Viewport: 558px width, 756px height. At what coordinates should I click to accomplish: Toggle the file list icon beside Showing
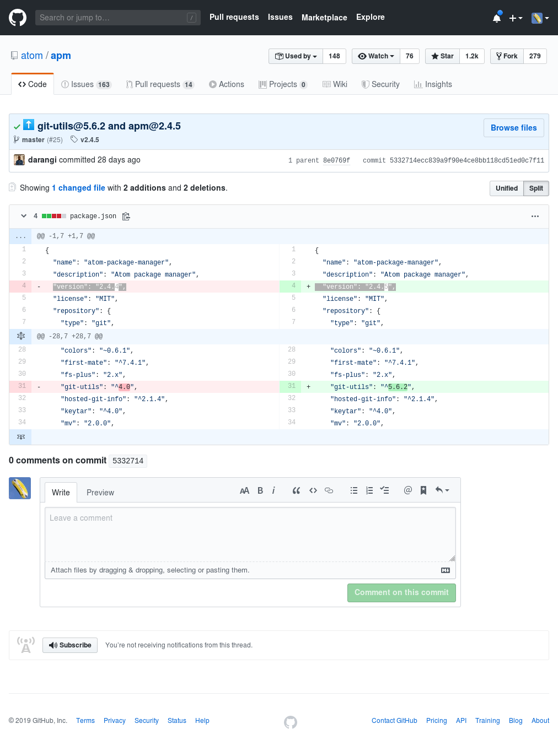tap(13, 187)
